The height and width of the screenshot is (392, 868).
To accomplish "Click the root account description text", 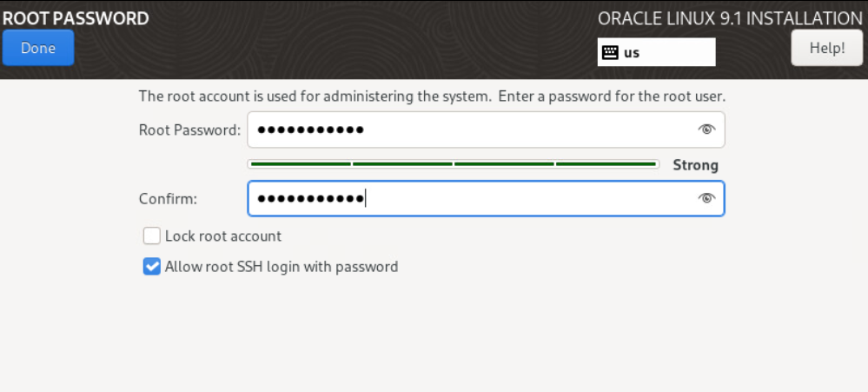I will pyautogui.click(x=432, y=96).
